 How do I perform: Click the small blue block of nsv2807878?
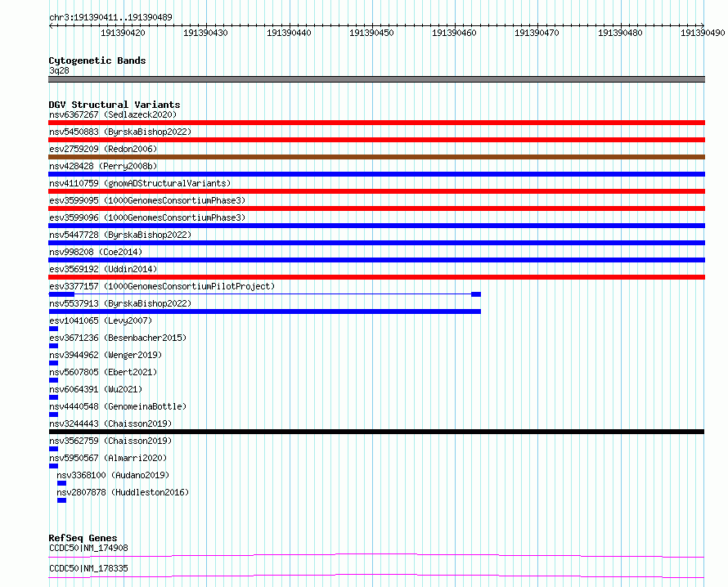pos(61,500)
